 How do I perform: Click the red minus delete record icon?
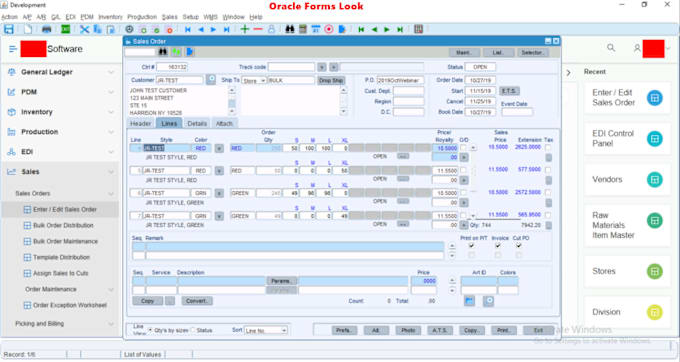(258, 29)
